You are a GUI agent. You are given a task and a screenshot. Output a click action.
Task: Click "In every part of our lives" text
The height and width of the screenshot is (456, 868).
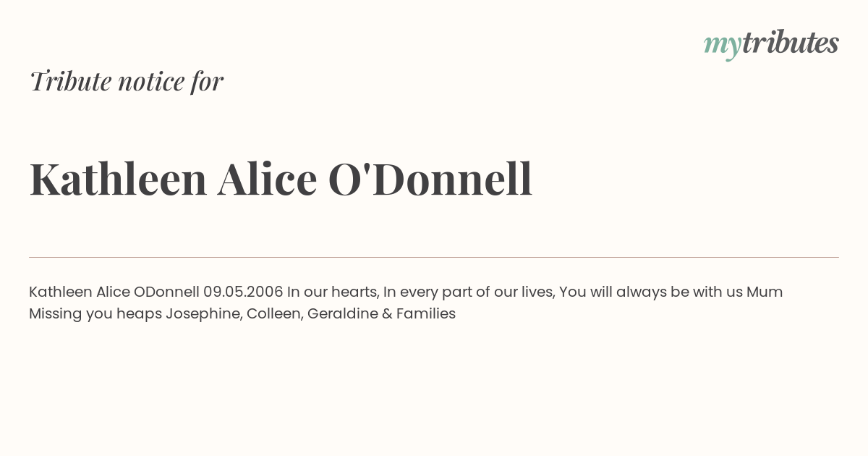pyautogui.click(x=469, y=292)
